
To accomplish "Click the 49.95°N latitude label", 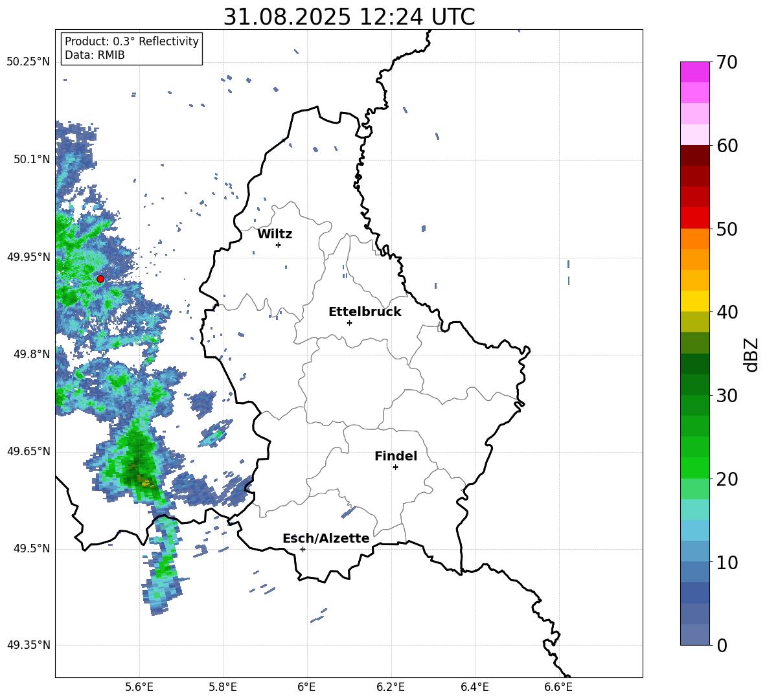I will [x=29, y=257].
